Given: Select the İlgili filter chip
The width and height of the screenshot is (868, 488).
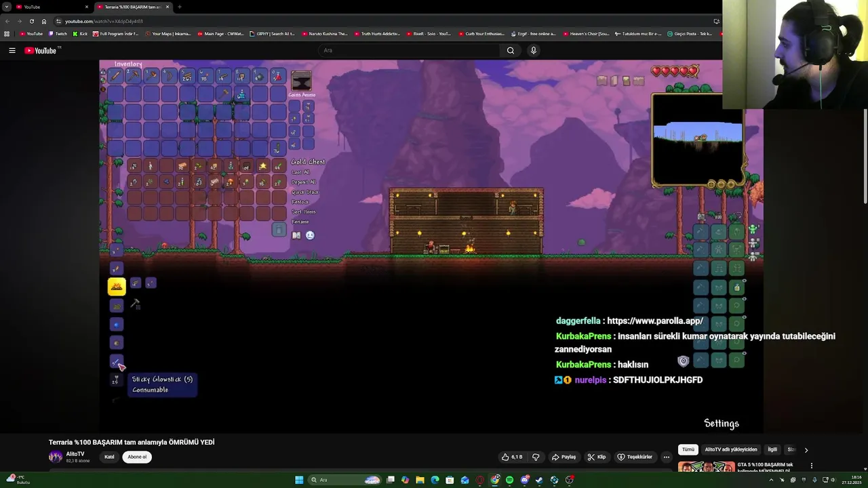Looking at the screenshot, I should tap(772, 449).
